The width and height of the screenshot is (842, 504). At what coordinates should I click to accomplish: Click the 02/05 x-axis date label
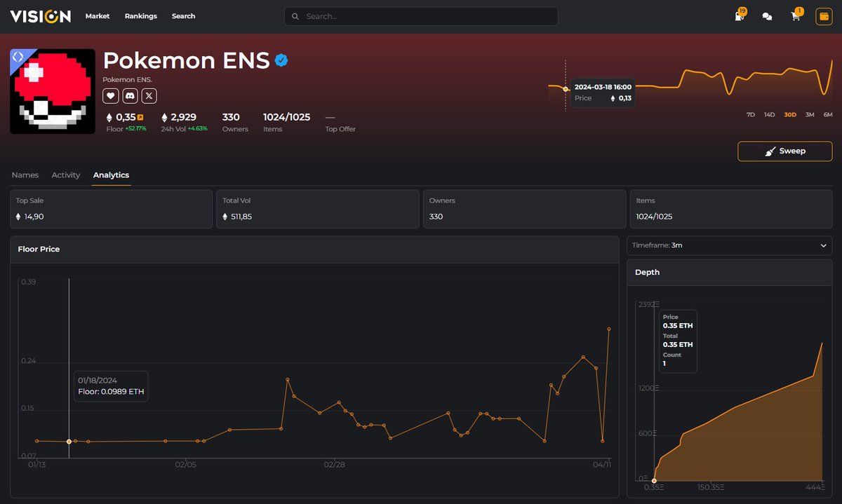click(x=186, y=464)
